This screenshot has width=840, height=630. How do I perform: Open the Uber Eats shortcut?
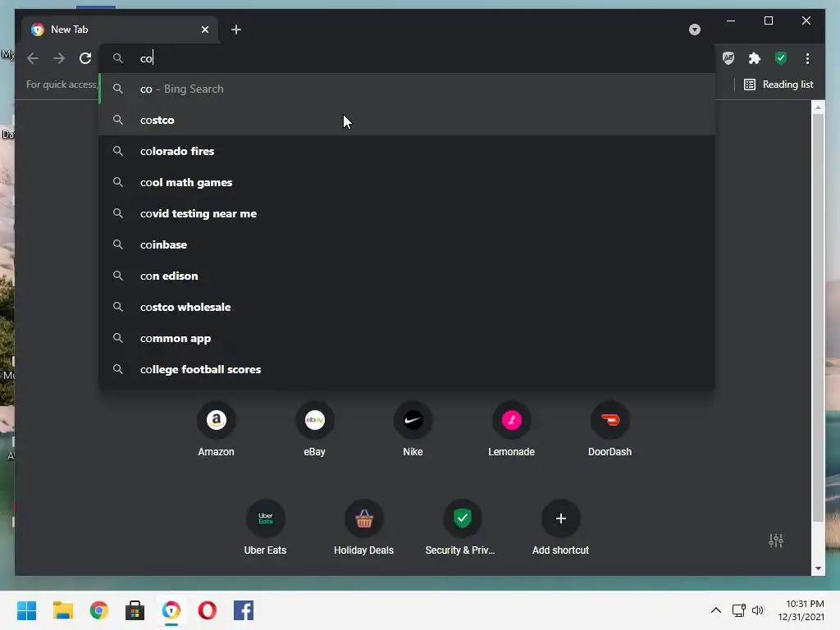coord(265,527)
